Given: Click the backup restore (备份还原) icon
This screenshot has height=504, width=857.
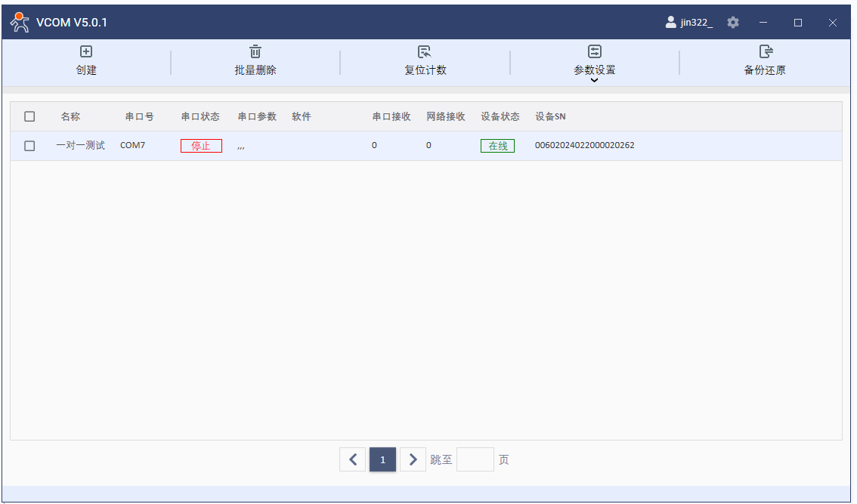Looking at the screenshot, I should coord(765,51).
